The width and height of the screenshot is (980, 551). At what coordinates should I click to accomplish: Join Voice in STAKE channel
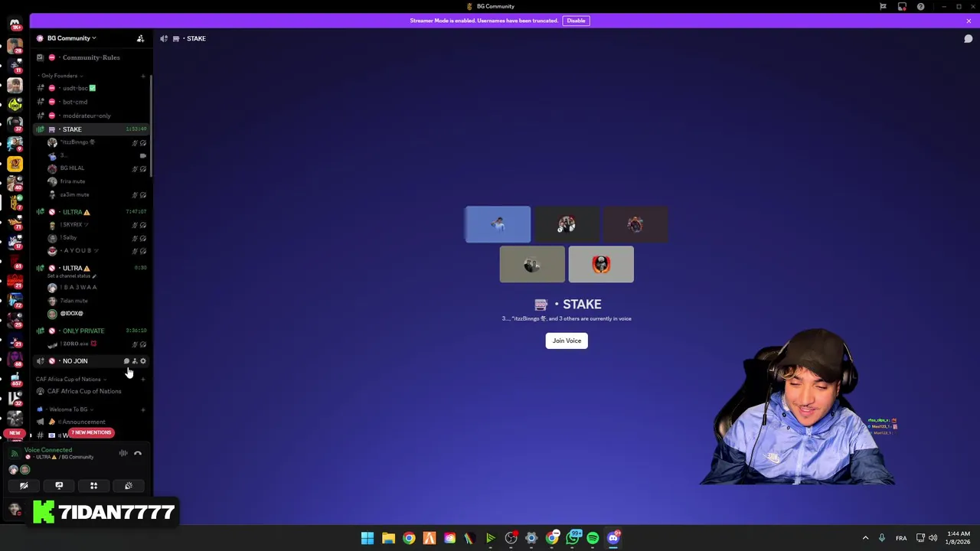(567, 341)
